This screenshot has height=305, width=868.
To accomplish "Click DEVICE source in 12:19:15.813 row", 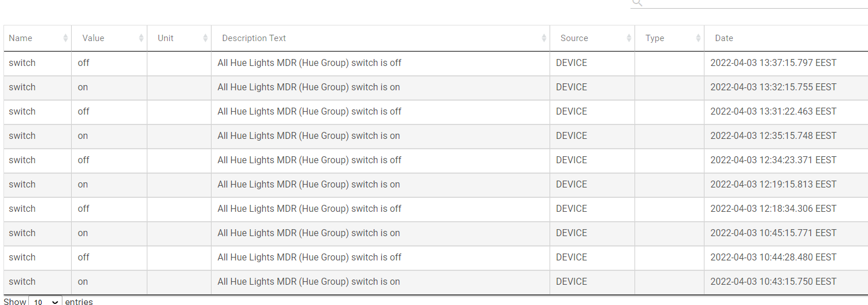I will 572,185.
